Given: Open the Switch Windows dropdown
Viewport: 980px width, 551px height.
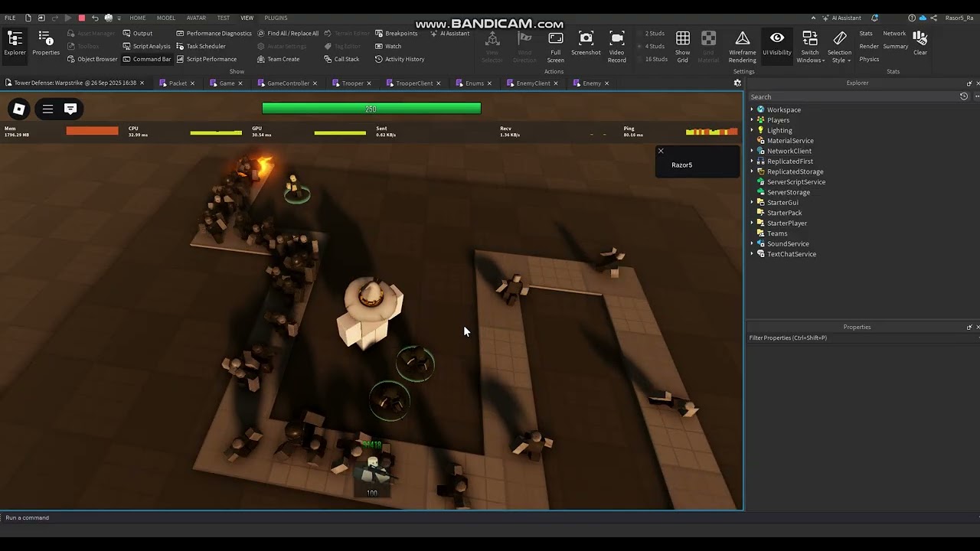Looking at the screenshot, I should click(810, 46).
